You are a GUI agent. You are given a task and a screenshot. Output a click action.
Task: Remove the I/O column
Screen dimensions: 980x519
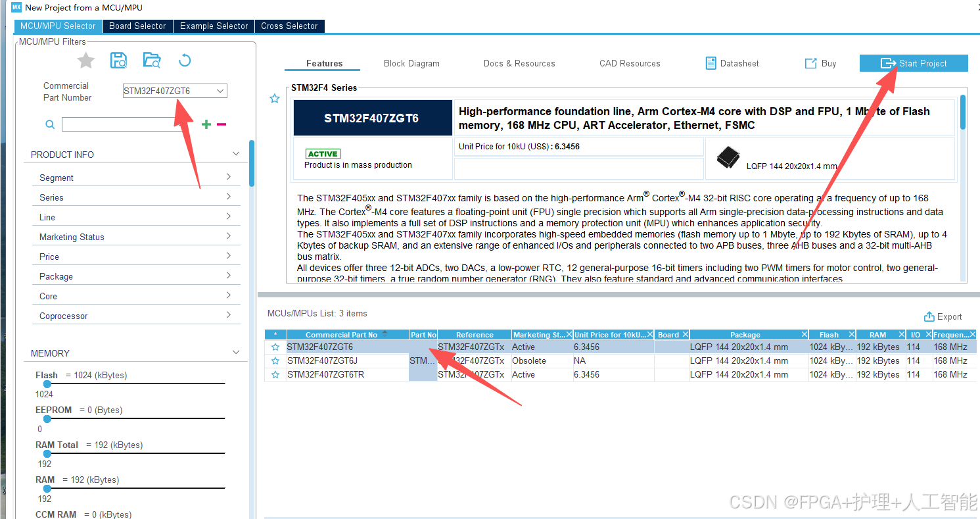coord(928,335)
